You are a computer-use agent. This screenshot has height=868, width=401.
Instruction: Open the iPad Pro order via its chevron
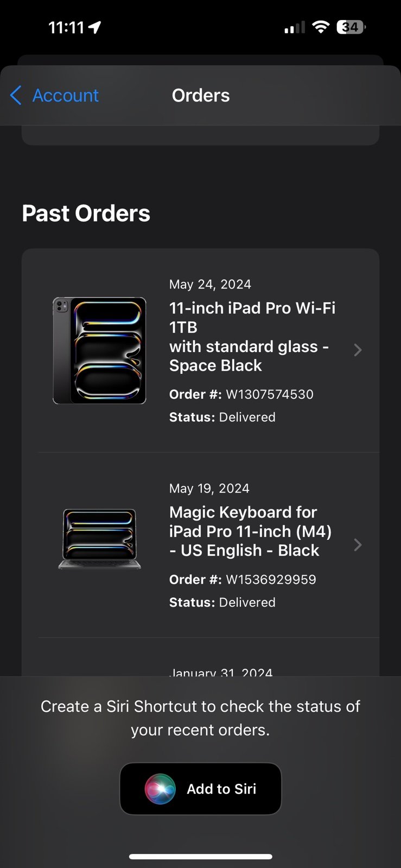[x=358, y=350]
